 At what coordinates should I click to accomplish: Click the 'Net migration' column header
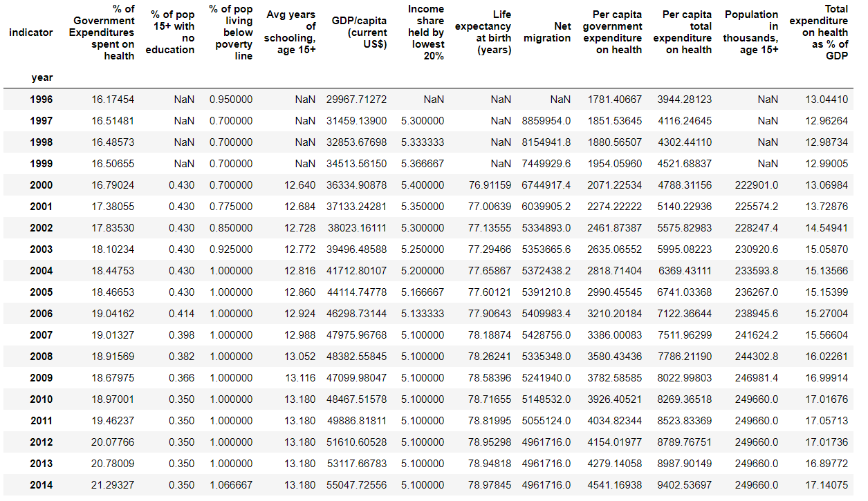547,32
